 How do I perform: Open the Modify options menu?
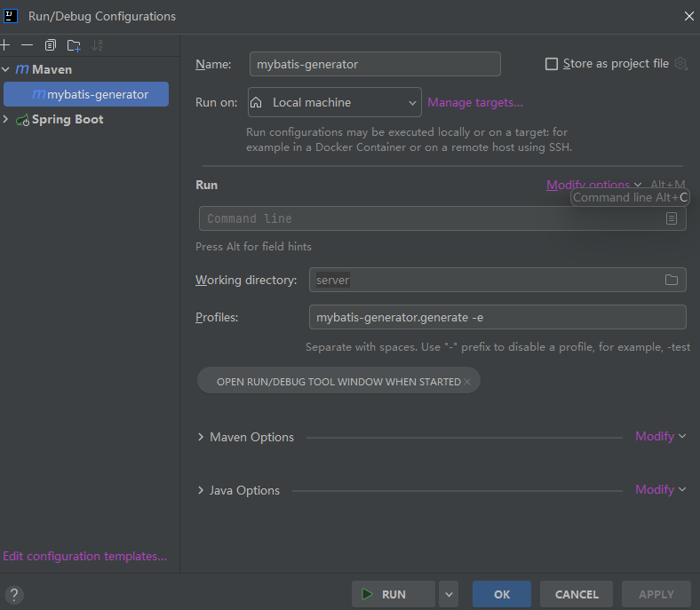(593, 185)
